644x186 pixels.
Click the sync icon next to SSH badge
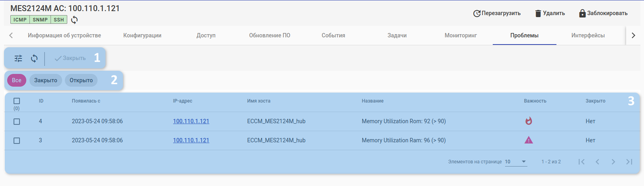74,20
